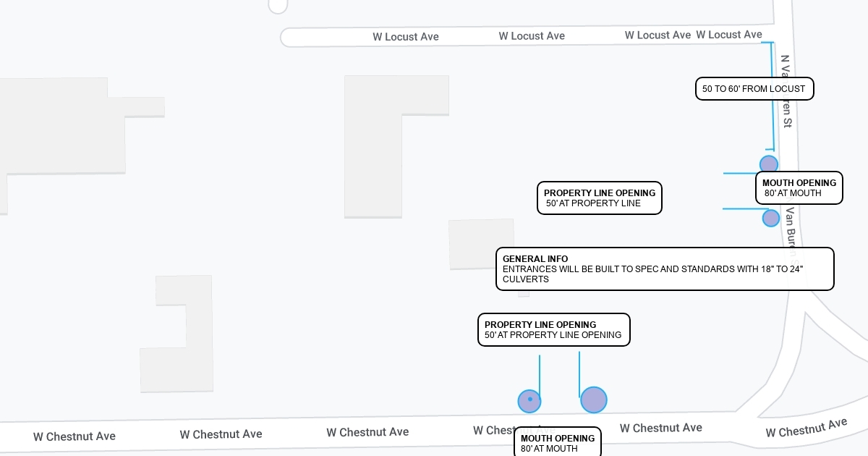Open the GENERAL INFO callout about culverts
Image resolution: width=868 pixels, height=456 pixels.
point(664,269)
